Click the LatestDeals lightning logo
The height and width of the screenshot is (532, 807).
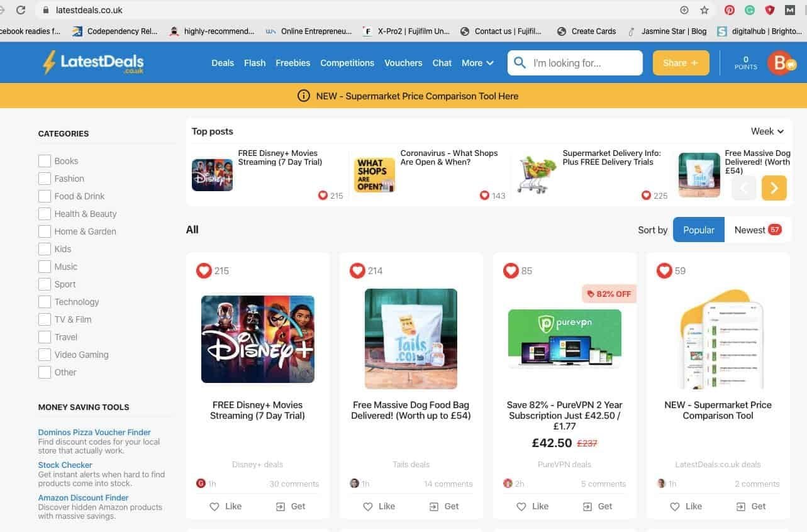tap(93, 62)
